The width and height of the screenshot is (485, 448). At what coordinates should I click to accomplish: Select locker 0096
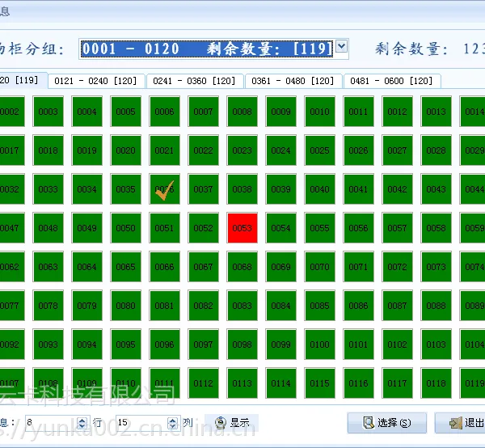[165, 344]
